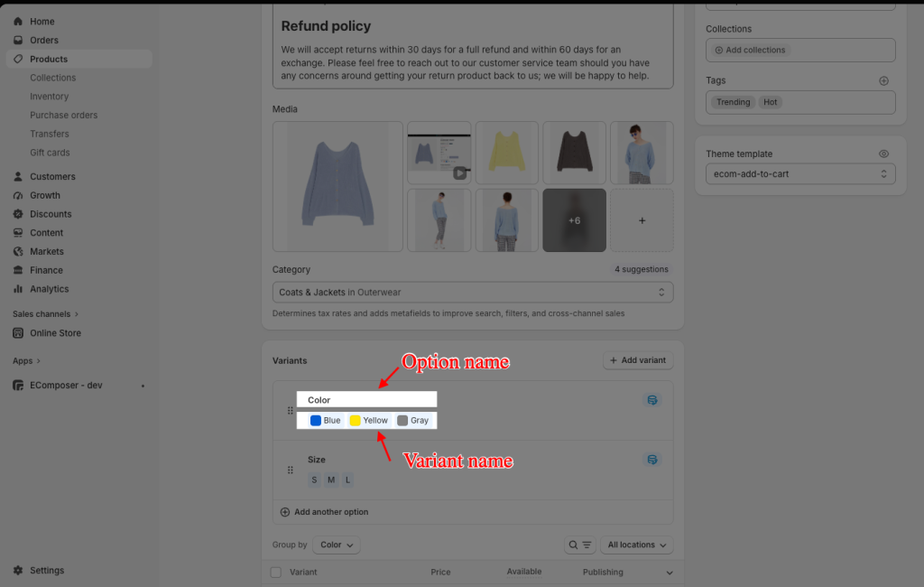The height and width of the screenshot is (587, 924).
Task: Open the Group by Color dropdown
Action: [x=337, y=545]
